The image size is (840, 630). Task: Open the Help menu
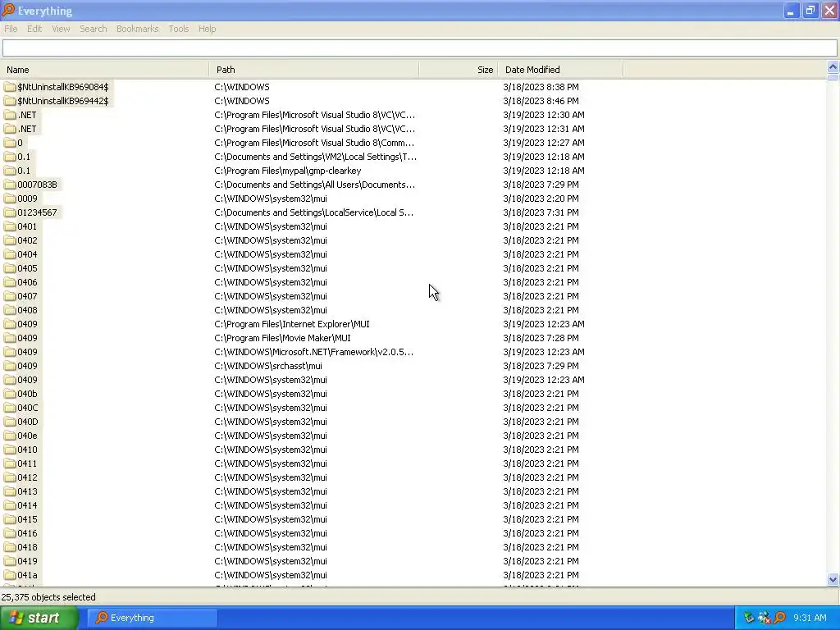207,29
